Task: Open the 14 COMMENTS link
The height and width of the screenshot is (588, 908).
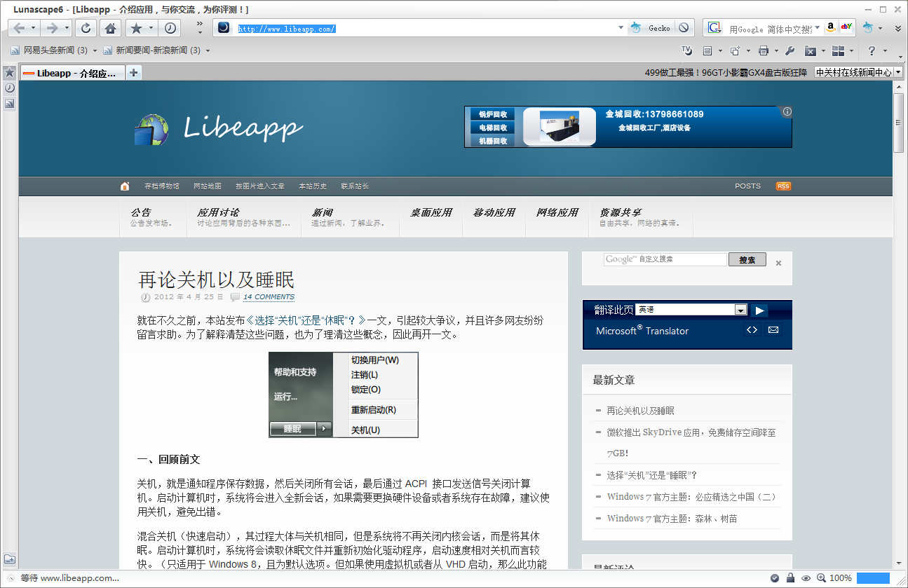Action: pyautogui.click(x=269, y=297)
